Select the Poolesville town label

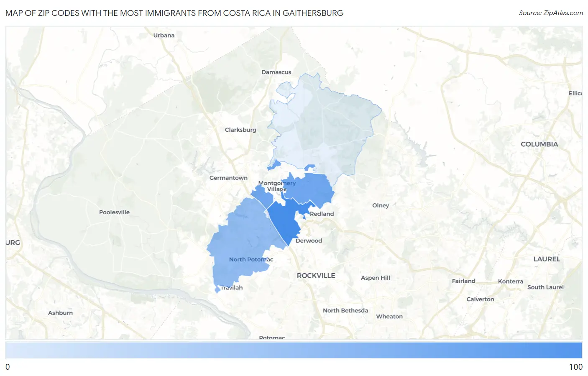coord(114,212)
